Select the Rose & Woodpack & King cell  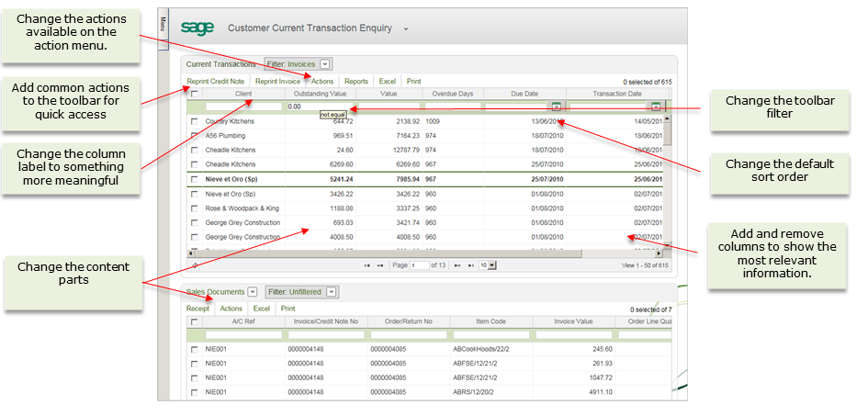point(242,208)
